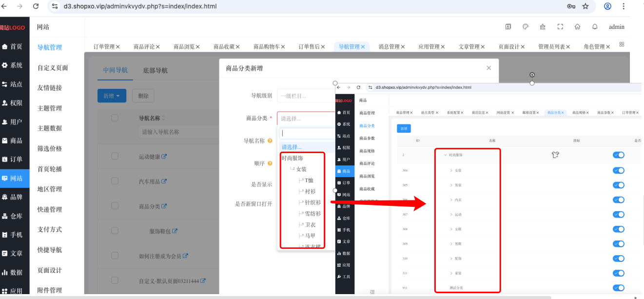Check the box for the 汽车用品 row
The width and height of the screenshot is (644, 299).
point(115,181)
